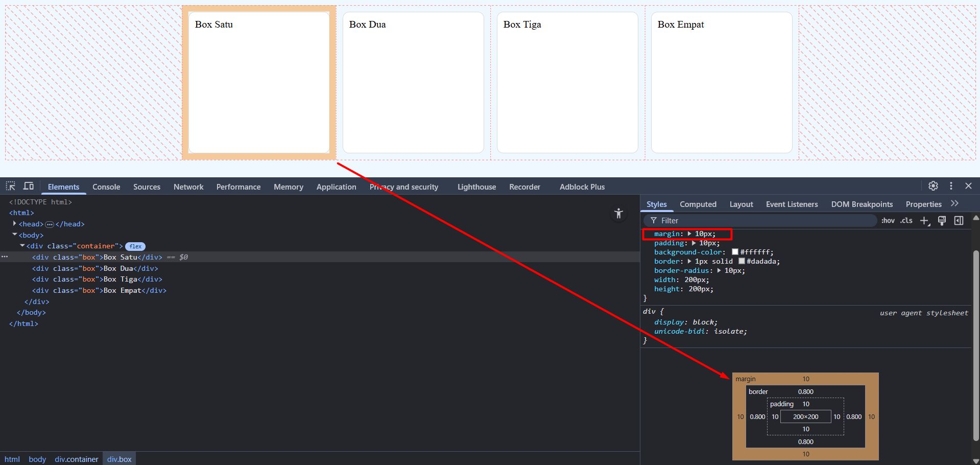Toggle the flex badge on container div
The width and height of the screenshot is (980, 465).
(x=135, y=246)
